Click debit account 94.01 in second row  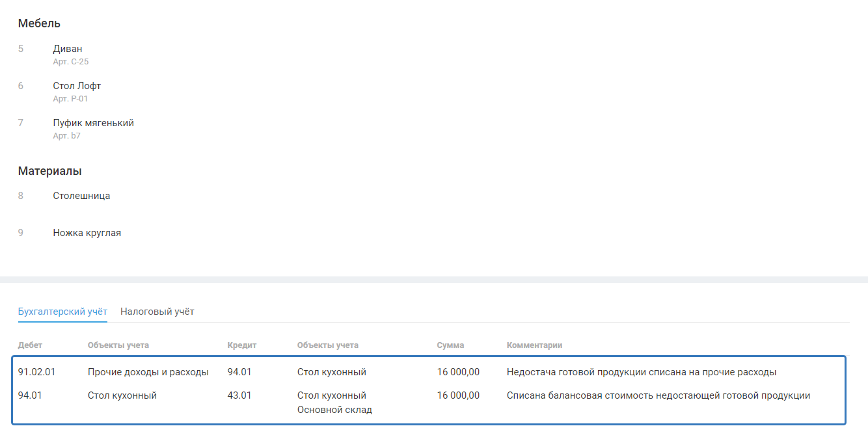tap(30, 395)
